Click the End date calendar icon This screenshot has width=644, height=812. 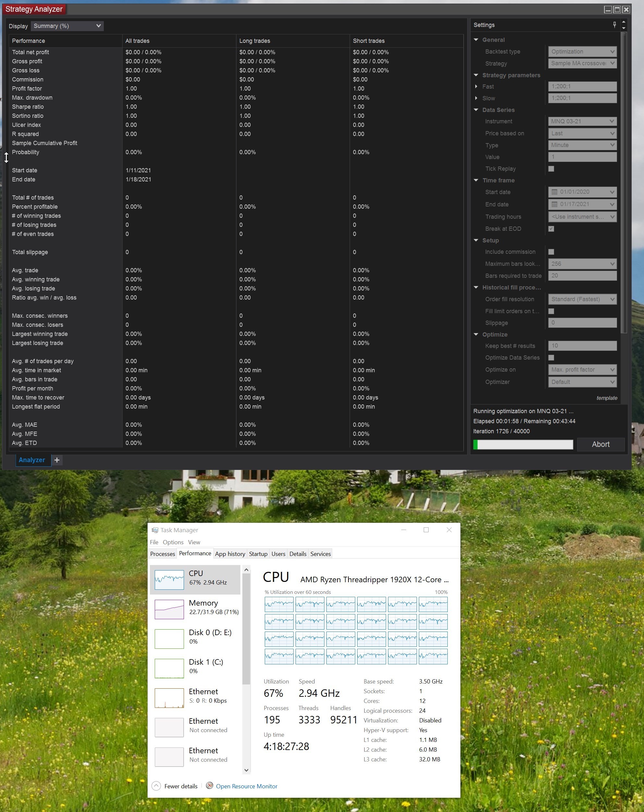554,204
